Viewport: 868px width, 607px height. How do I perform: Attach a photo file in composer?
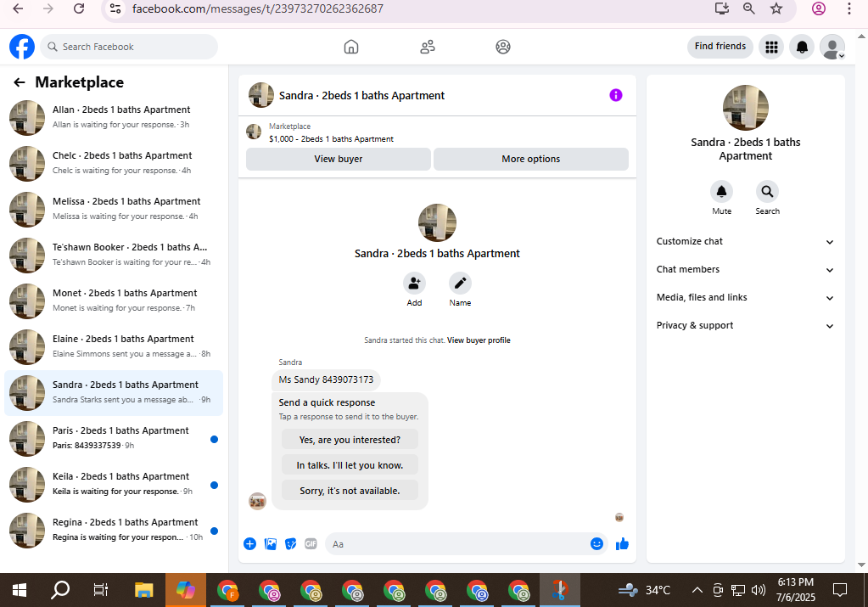pyautogui.click(x=270, y=544)
